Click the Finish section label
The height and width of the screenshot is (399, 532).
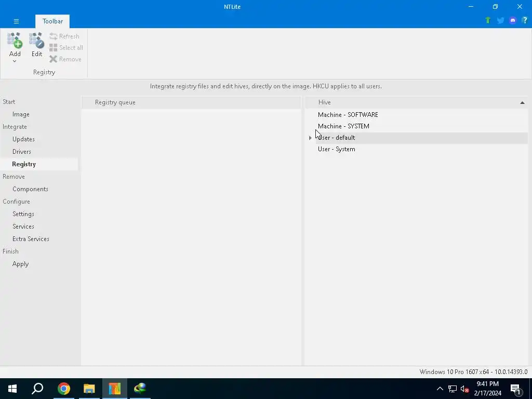click(x=10, y=251)
